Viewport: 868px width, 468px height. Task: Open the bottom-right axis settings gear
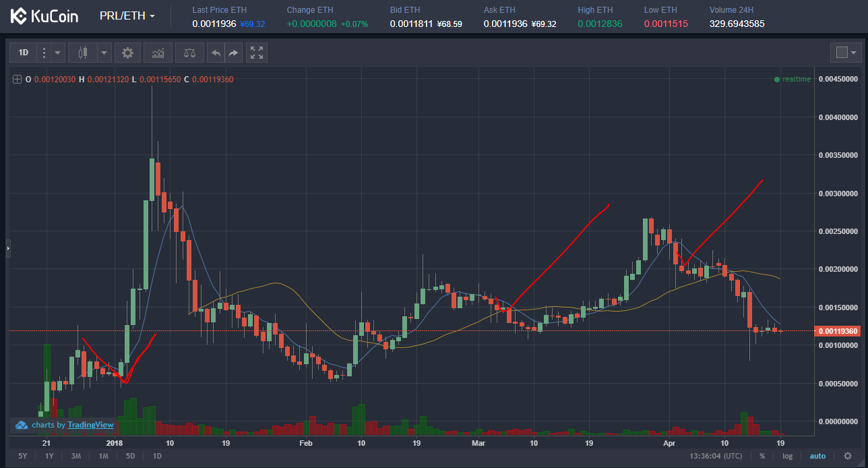pos(847,456)
